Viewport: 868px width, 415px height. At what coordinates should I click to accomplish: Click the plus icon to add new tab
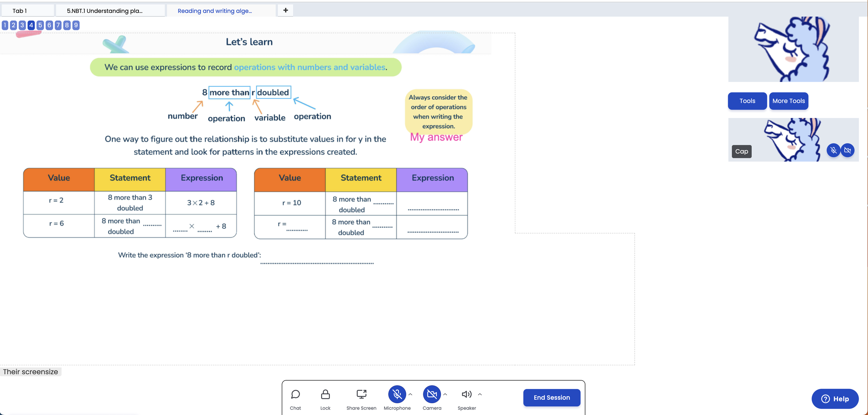tap(285, 10)
